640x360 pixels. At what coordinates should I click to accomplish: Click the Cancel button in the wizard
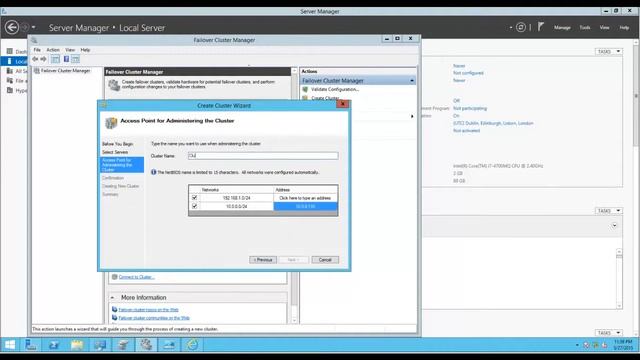(325, 260)
